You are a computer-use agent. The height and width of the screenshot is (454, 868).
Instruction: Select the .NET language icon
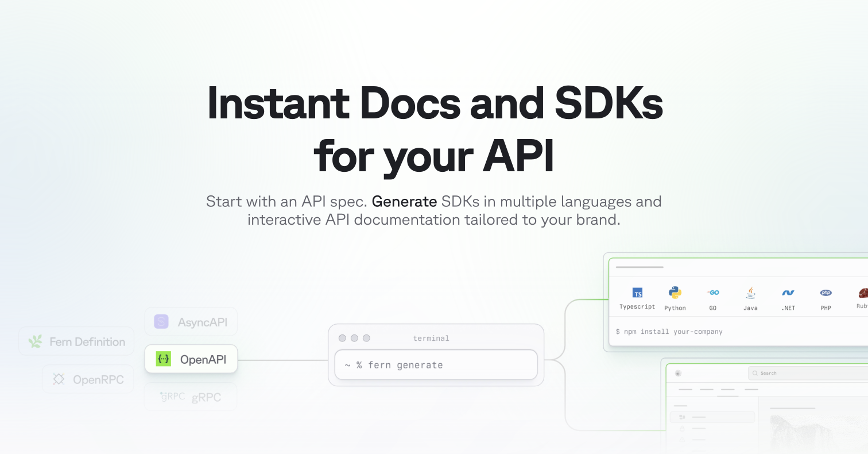(x=788, y=293)
